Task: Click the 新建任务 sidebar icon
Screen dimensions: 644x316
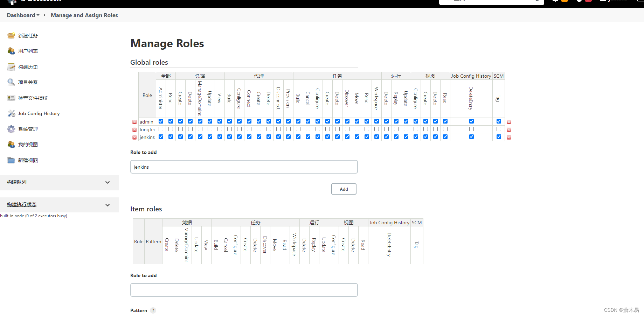Action: pyautogui.click(x=11, y=35)
